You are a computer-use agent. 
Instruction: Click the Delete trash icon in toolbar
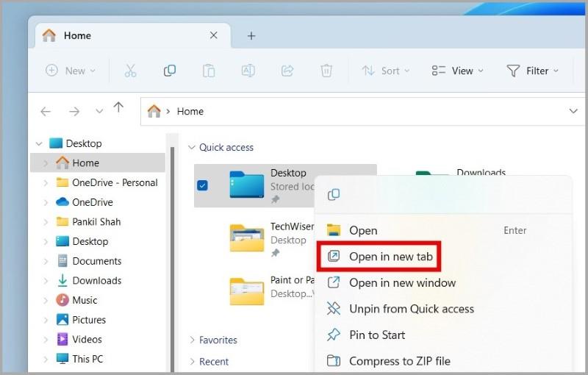[x=326, y=71]
